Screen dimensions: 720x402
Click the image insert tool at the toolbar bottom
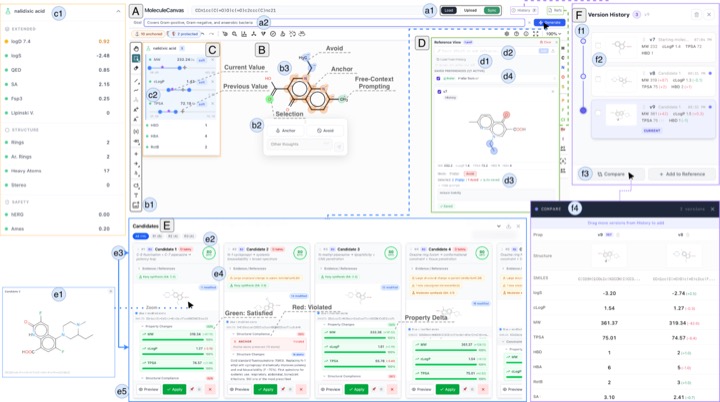click(136, 205)
